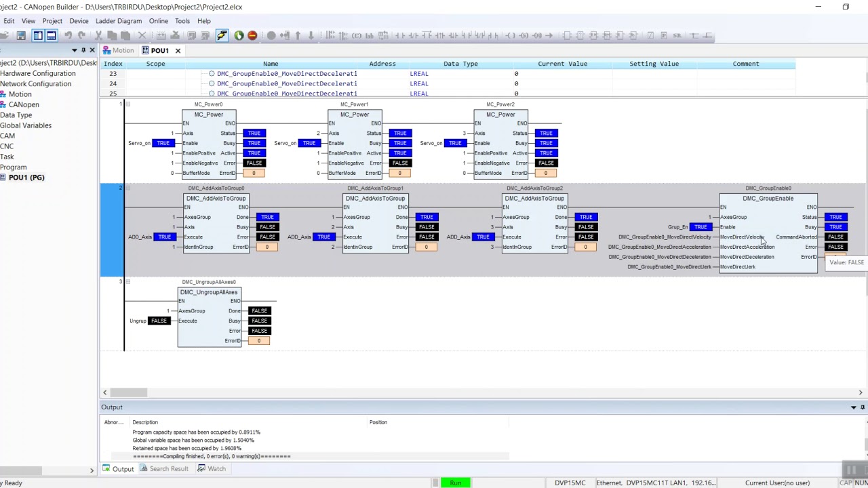Switch to the Search Result tab
The height and width of the screenshot is (488, 868).
[163, 469]
